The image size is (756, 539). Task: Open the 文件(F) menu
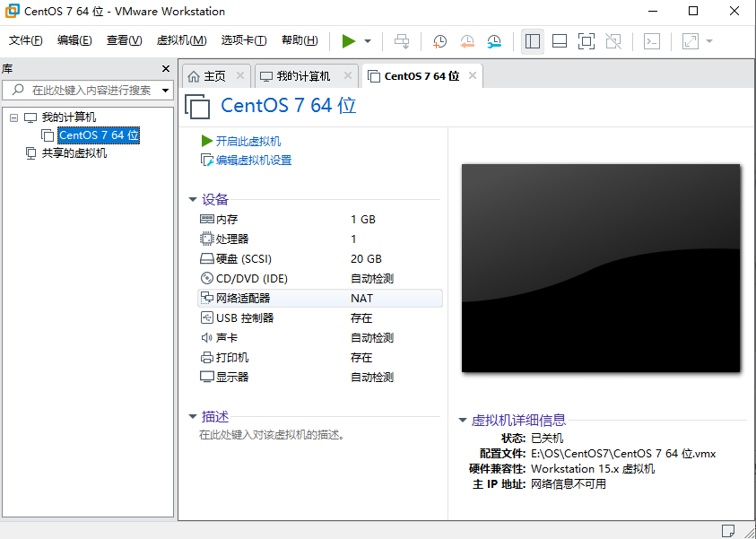tap(26, 40)
